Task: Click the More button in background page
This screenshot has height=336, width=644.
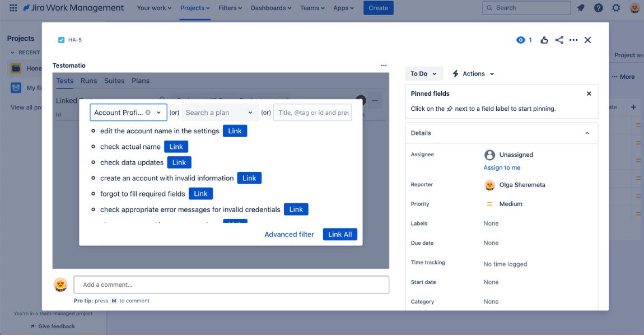Action: click(x=623, y=77)
